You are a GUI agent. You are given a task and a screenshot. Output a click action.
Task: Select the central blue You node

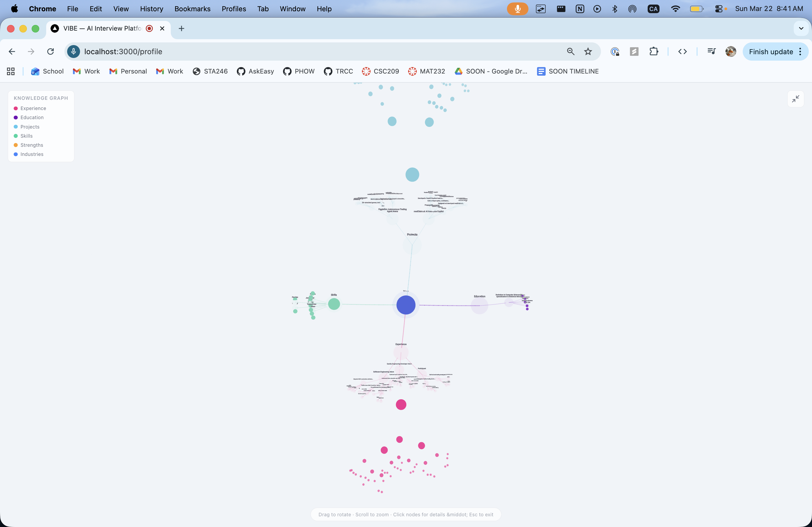[406, 305]
